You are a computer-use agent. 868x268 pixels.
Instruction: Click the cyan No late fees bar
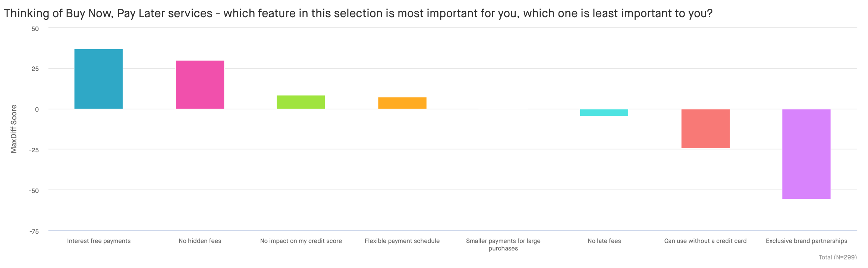(x=604, y=112)
